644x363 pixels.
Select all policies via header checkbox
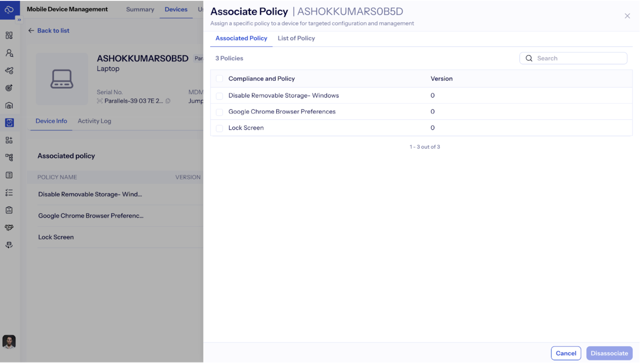pyautogui.click(x=219, y=78)
